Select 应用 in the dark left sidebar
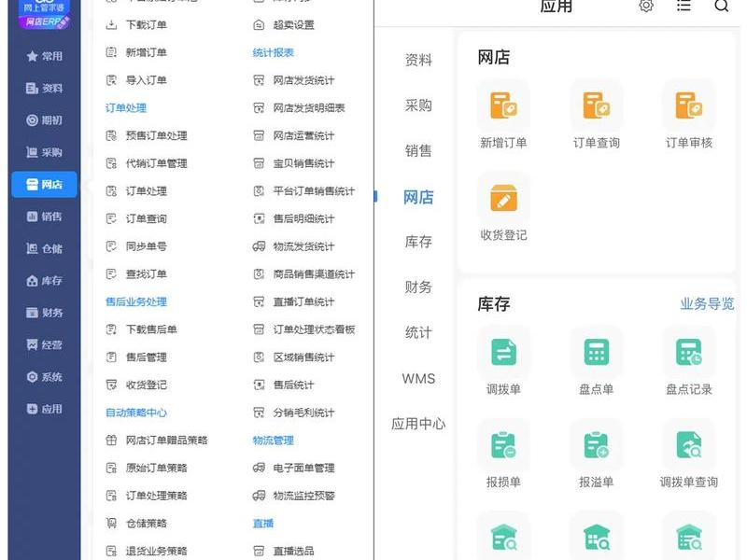This screenshot has width=747, height=560. click(x=44, y=409)
